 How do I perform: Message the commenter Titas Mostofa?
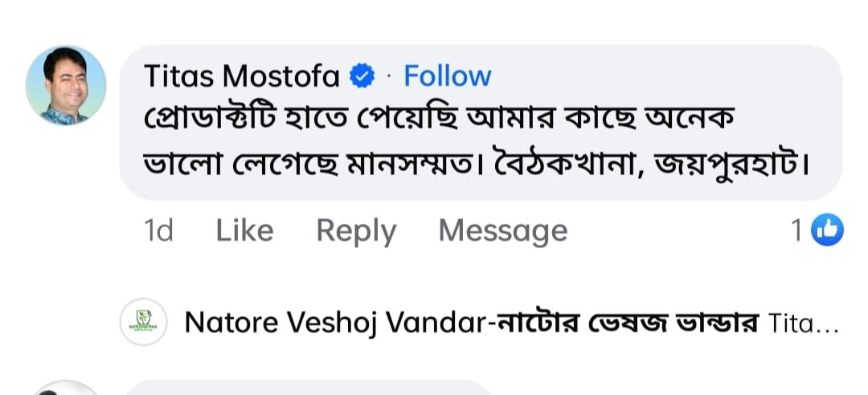click(x=502, y=231)
